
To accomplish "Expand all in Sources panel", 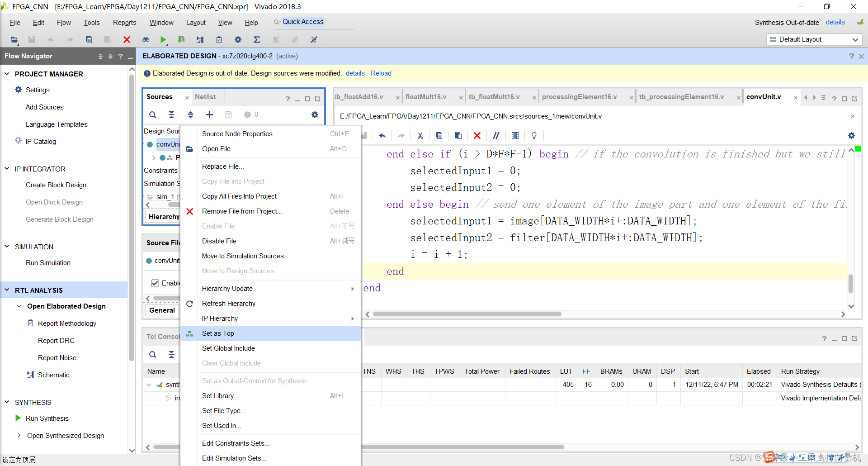I will point(190,115).
